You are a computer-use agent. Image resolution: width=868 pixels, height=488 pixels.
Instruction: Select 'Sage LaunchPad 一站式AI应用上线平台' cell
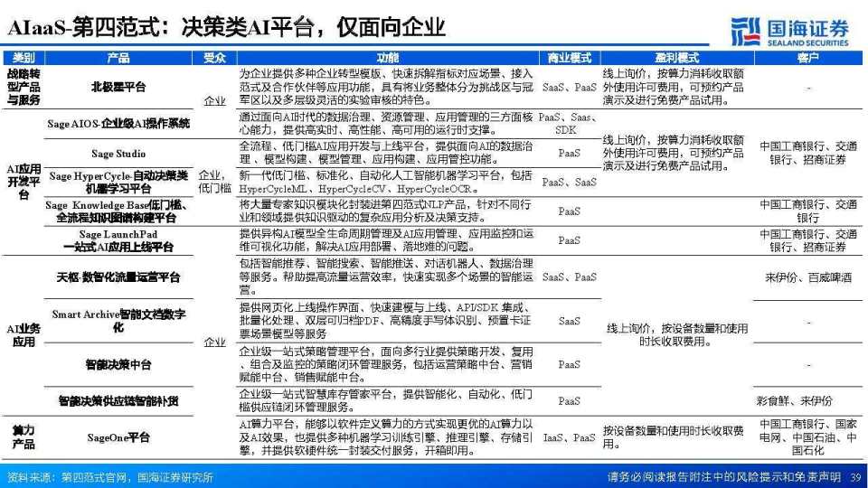pos(118,240)
